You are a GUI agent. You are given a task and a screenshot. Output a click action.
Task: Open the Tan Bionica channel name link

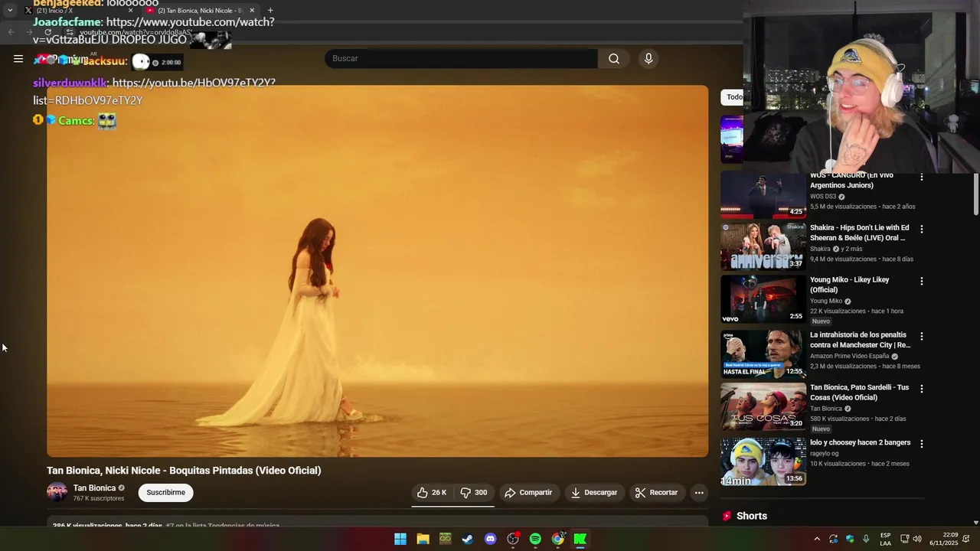pyautogui.click(x=94, y=488)
